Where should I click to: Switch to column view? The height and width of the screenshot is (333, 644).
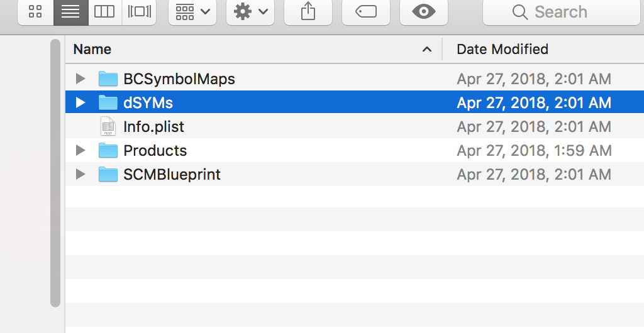[x=104, y=12]
